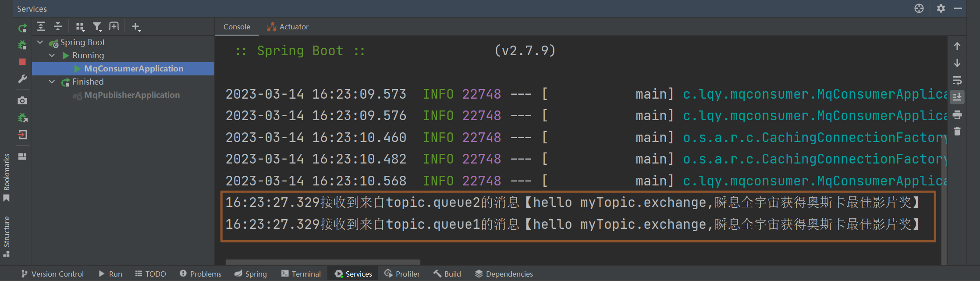Open the Problems tool window
Image resolution: width=980 pixels, height=281 pixels.
[x=200, y=274]
